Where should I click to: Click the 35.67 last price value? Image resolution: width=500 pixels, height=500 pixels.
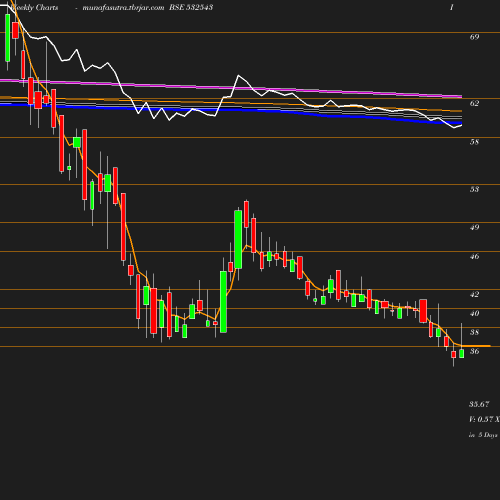pos(479,404)
